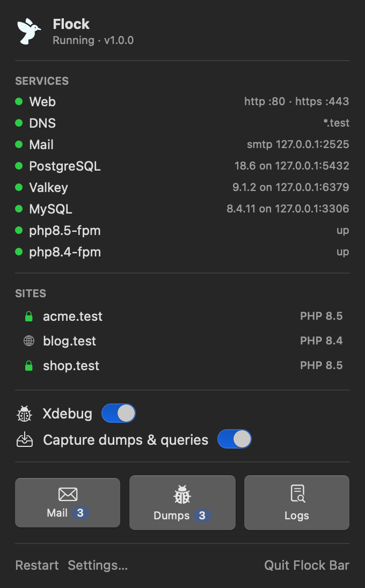
Task: Open the Mail inbox button
Action: (68, 503)
